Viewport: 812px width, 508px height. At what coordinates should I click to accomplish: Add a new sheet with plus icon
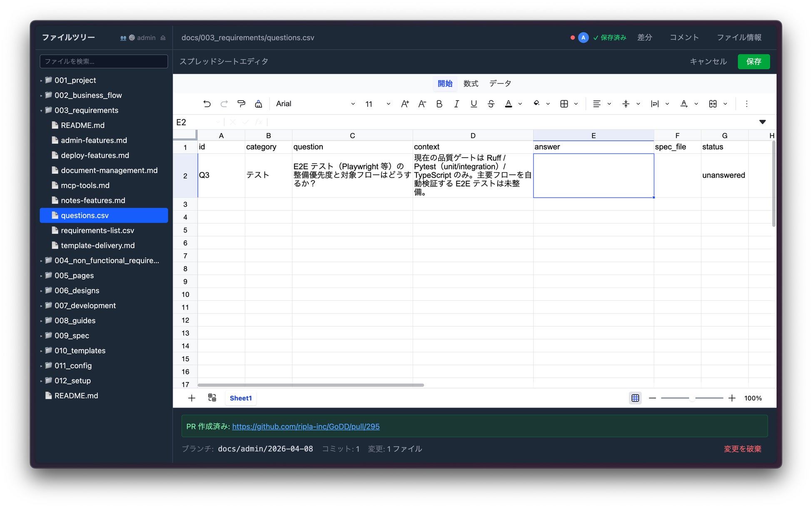(192, 398)
